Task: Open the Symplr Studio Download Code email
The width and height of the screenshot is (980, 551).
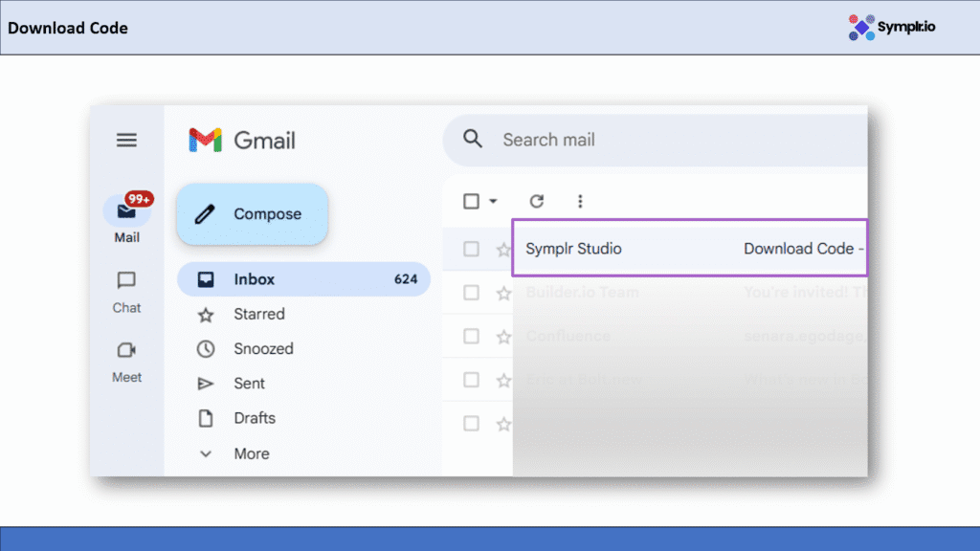Action: click(x=689, y=249)
